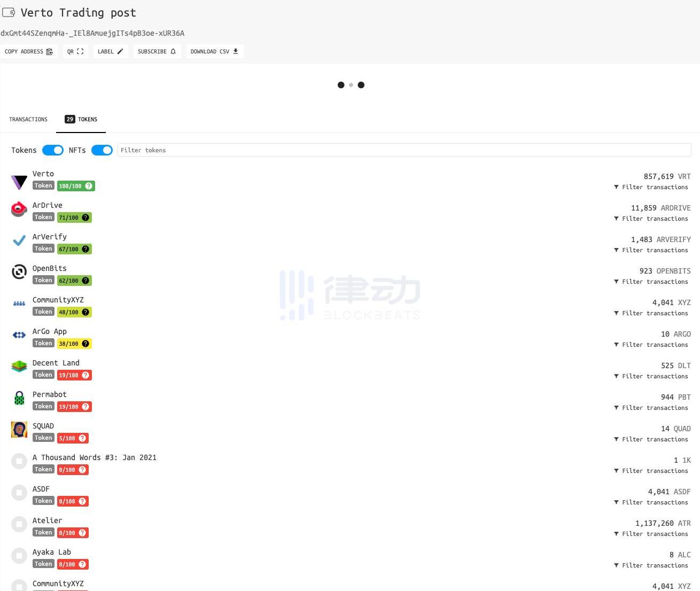Click the help icon on Atelier's 0/100 score
Screen dimensions: 700x591
pos(82,533)
